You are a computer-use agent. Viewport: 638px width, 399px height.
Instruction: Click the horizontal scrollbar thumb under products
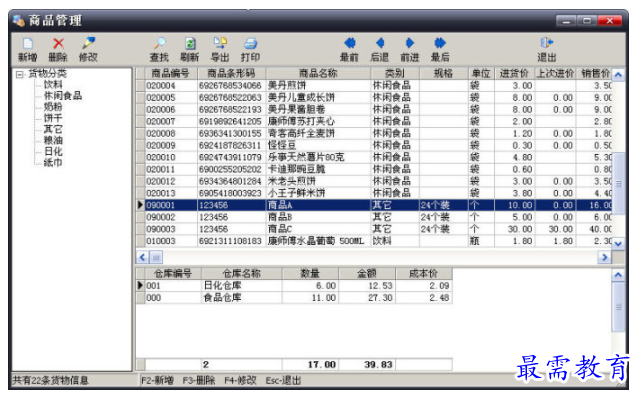click(x=156, y=257)
